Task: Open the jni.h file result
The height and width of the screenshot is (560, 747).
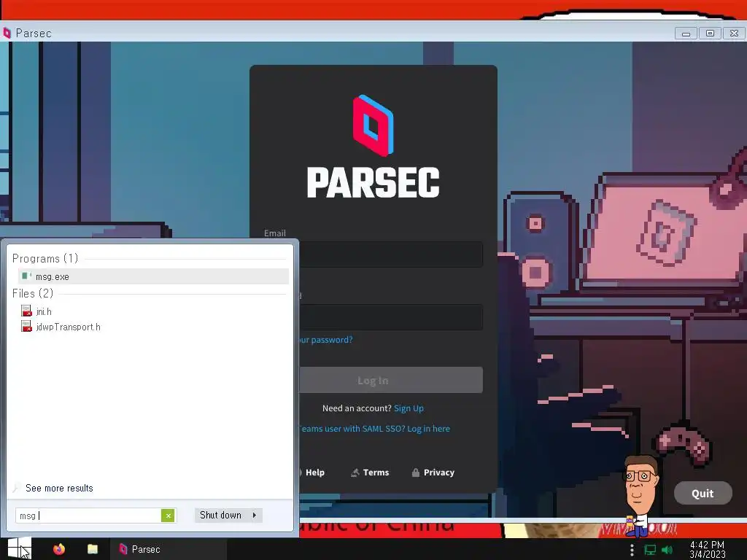Action: tap(44, 311)
